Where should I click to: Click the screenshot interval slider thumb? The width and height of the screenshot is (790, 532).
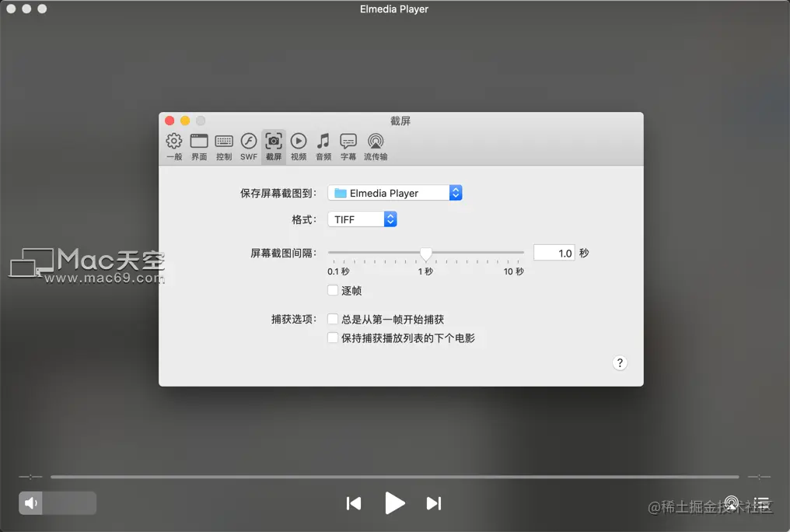coord(426,254)
